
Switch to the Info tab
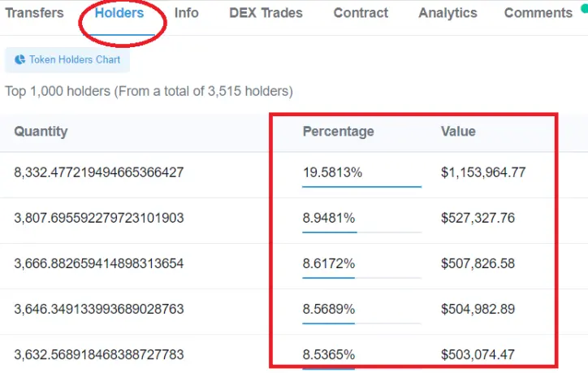point(186,13)
